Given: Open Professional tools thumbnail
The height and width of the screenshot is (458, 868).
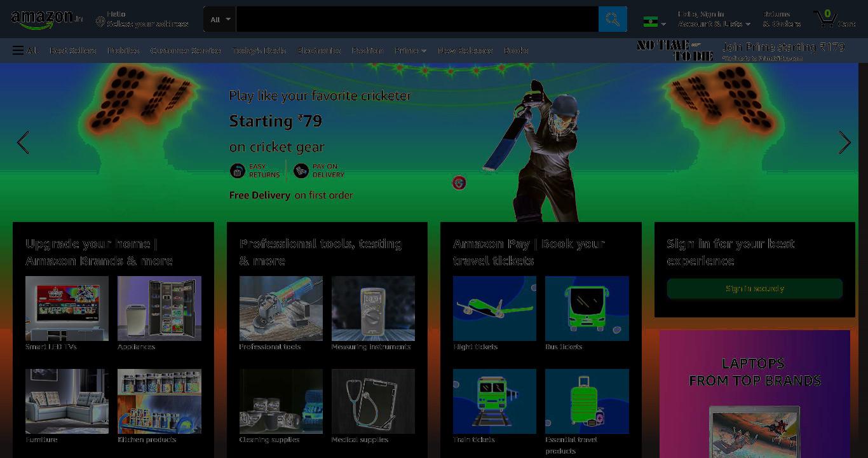Looking at the screenshot, I should [x=281, y=309].
